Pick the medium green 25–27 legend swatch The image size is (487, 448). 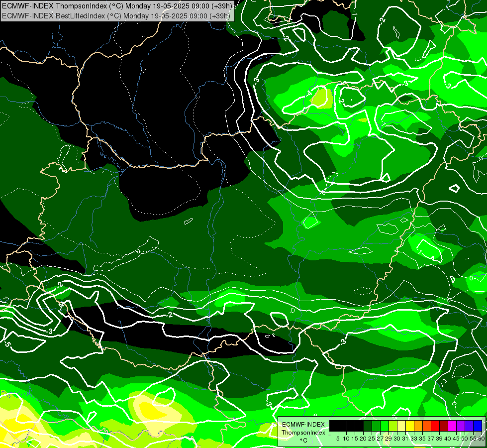[x=376, y=426]
